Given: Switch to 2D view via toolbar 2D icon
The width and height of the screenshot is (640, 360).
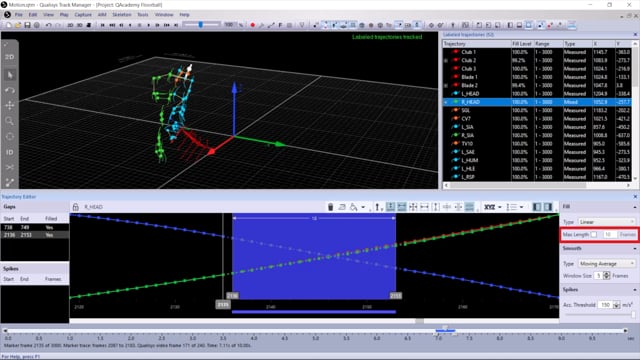Looking at the screenshot, I should click(70, 25).
